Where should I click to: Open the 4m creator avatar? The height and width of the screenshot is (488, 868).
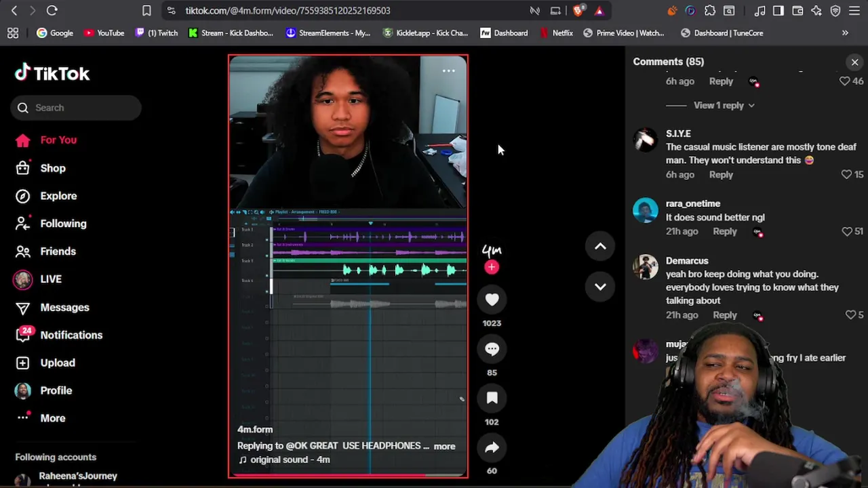(492, 249)
